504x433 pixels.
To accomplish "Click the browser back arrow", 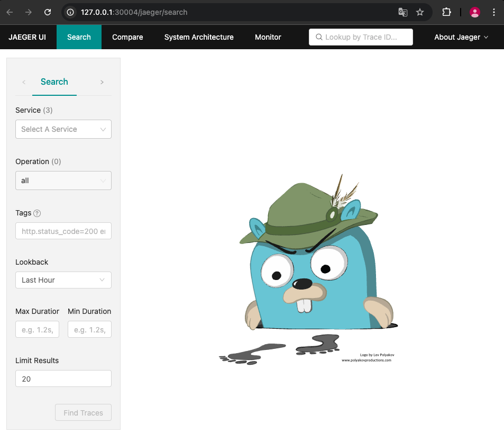I will [x=10, y=12].
